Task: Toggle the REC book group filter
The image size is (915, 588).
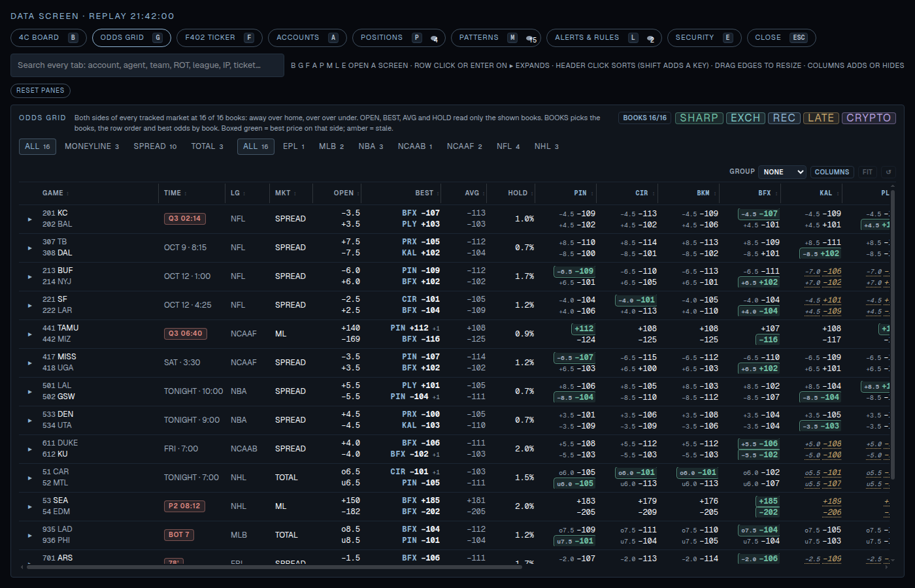Action: [784, 118]
